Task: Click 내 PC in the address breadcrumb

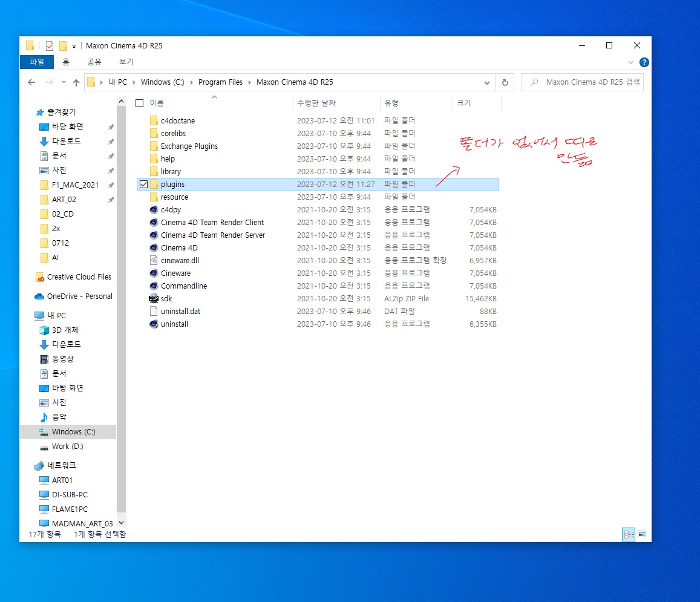Action: [x=118, y=82]
